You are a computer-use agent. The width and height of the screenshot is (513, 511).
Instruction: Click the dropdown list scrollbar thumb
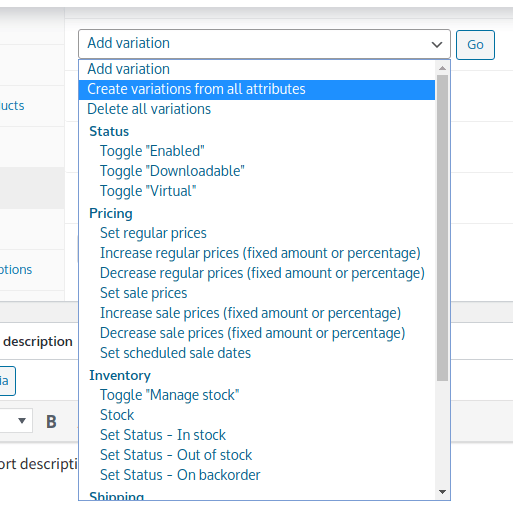(x=442, y=228)
